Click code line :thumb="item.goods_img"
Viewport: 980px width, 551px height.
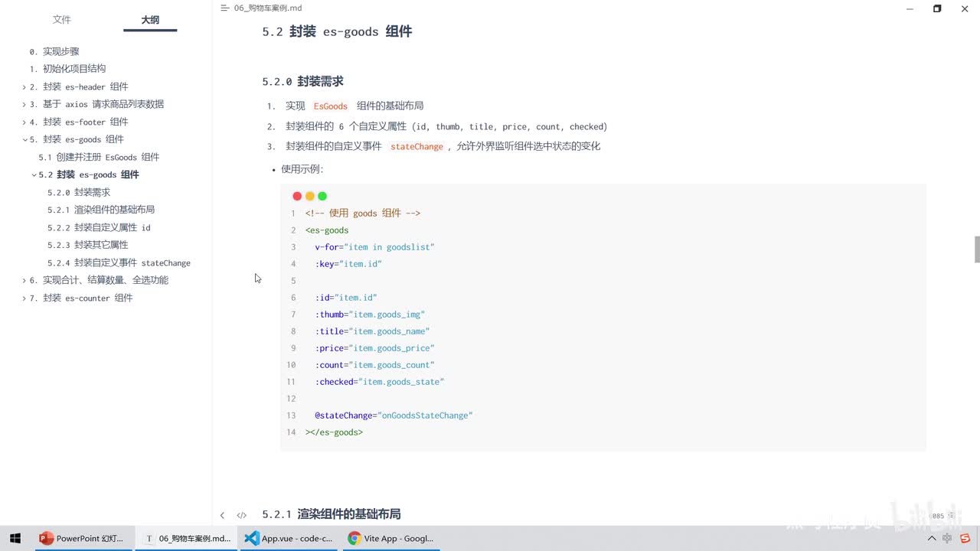[x=370, y=315]
